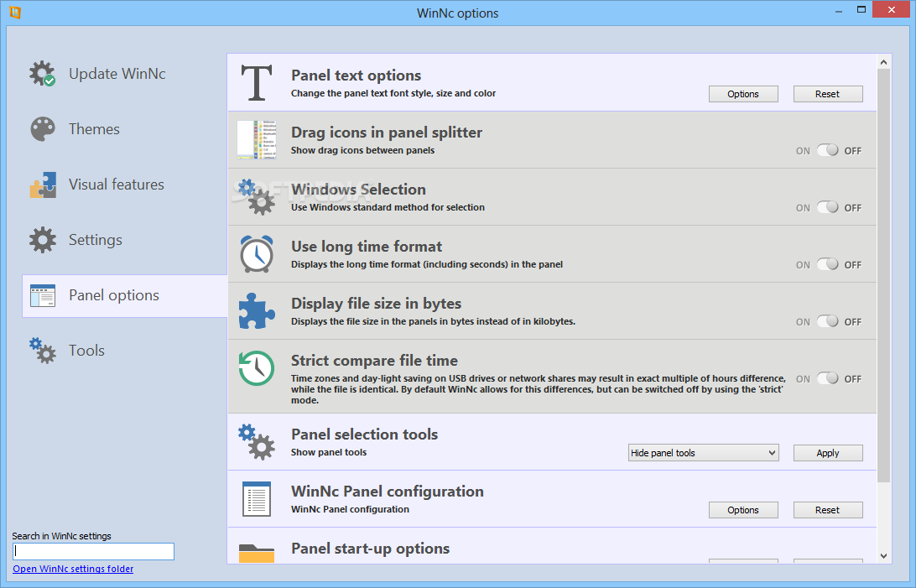Viewport: 916px width, 588px height.
Task: Toggle Use long time format switch
Action: 828,264
